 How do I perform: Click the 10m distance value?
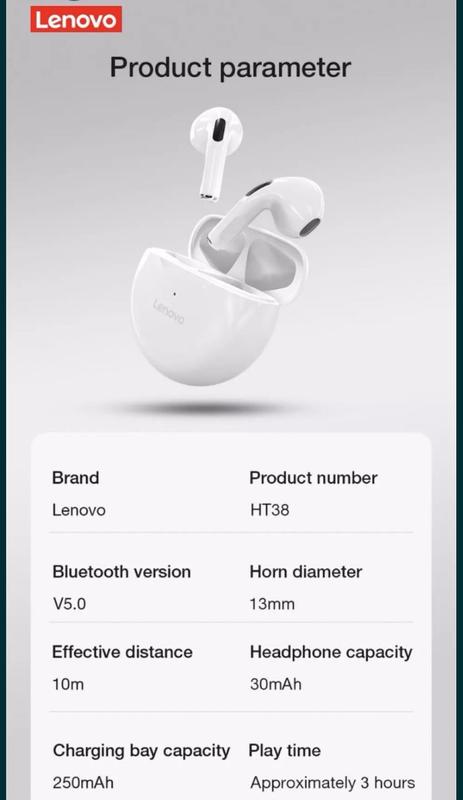pyautogui.click(x=68, y=684)
